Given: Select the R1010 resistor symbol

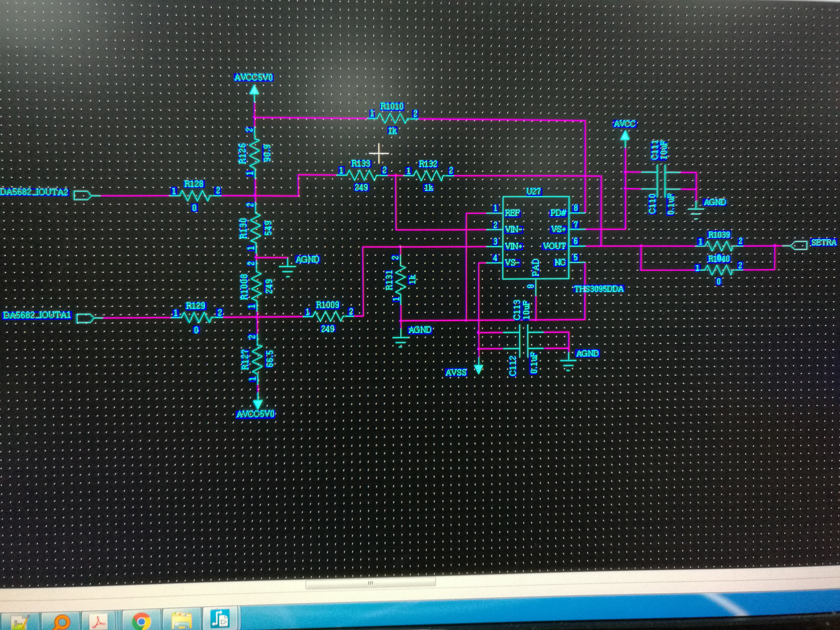Looking at the screenshot, I should [x=393, y=119].
